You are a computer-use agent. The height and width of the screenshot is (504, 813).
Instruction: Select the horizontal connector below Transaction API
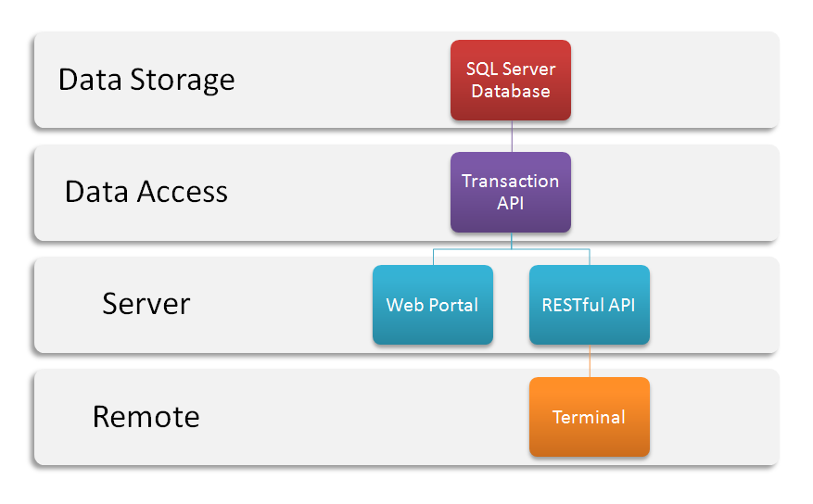511,249
